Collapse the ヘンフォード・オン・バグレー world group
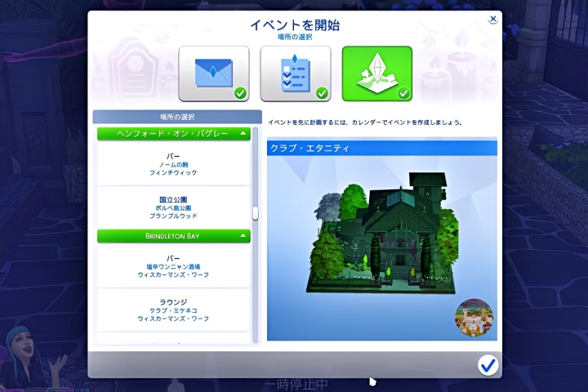 [174, 134]
